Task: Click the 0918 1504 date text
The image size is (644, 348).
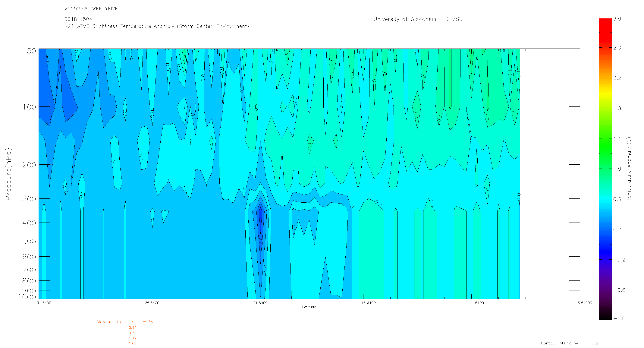Action: point(78,19)
